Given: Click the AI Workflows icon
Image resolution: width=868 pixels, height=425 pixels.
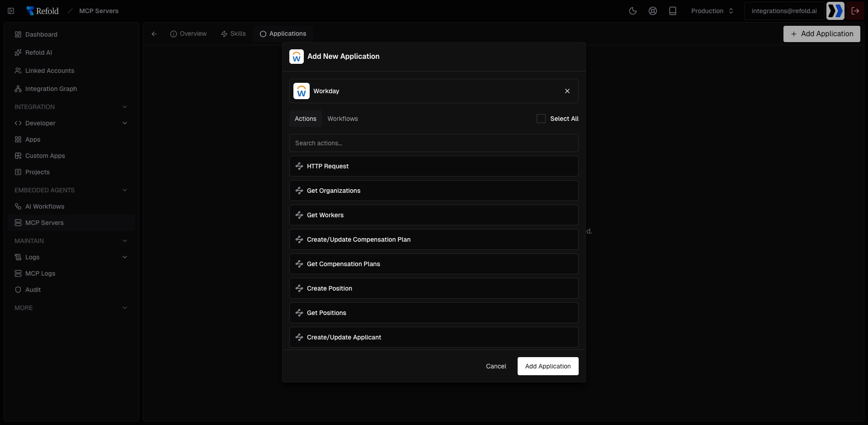Looking at the screenshot, I should pos(18,206).
